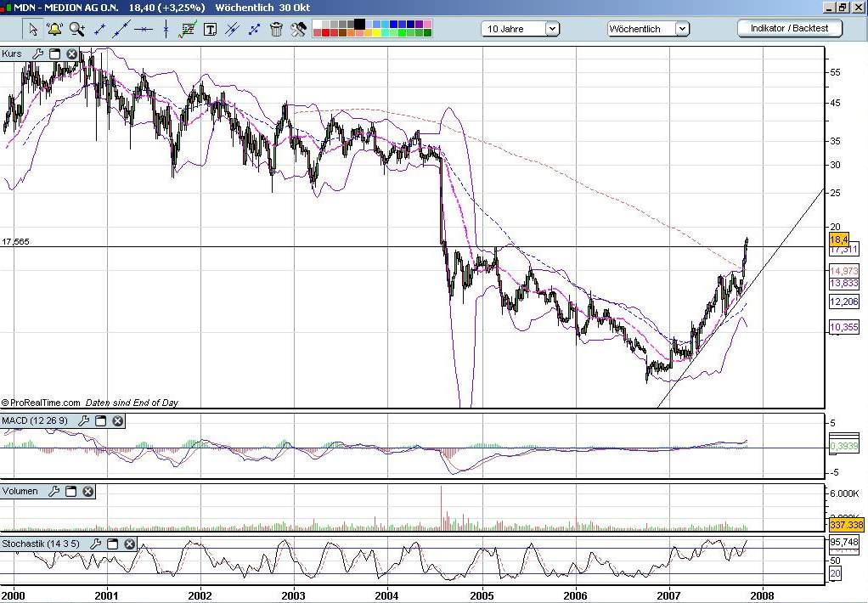The height and width of the screenshot is (603, 868).
Task: Click the MDN - MEDION AG O.N. title text
Action: point(66,8)
